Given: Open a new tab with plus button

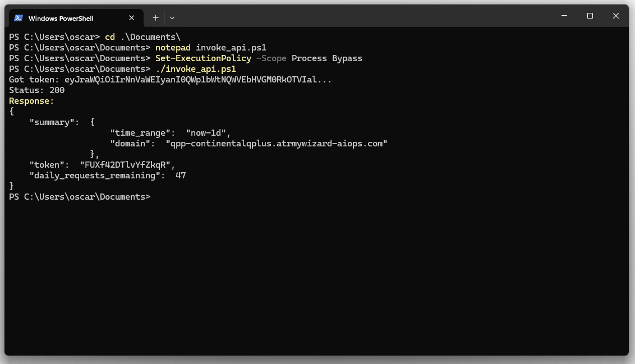Looking at the screenshot, I should [155, 18].
